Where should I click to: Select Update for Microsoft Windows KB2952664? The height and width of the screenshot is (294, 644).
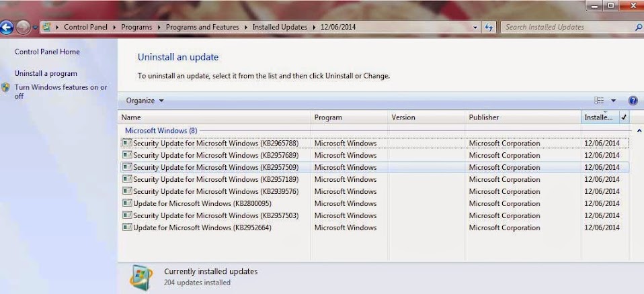374,228
